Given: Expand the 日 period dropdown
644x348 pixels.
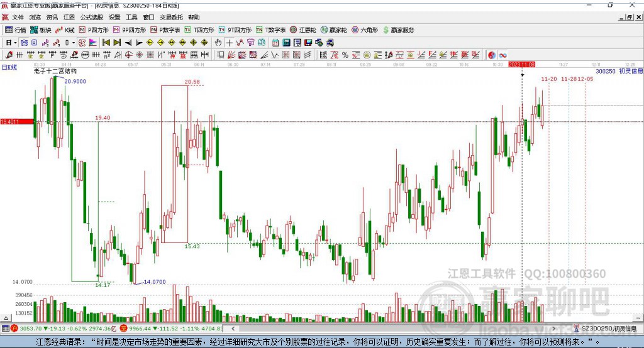Looking at the screenshot, I should 10,43.
